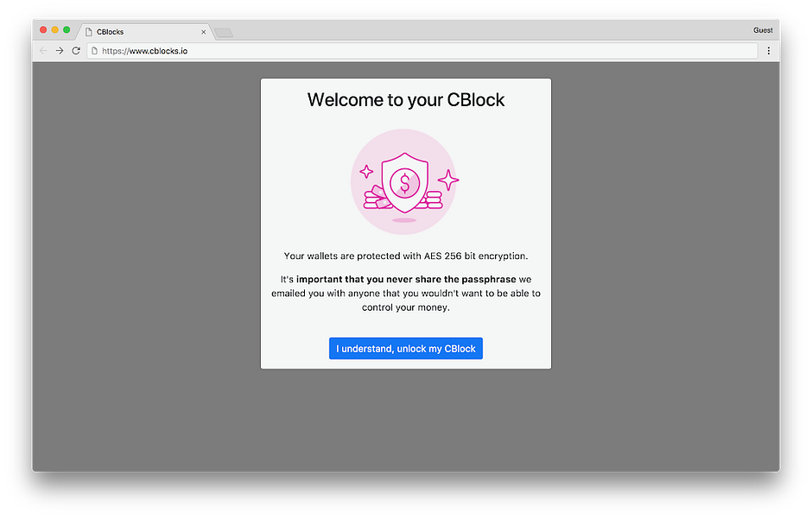
Task: Click the pink shield dollar illustration
Action: (x=404, y=181)
